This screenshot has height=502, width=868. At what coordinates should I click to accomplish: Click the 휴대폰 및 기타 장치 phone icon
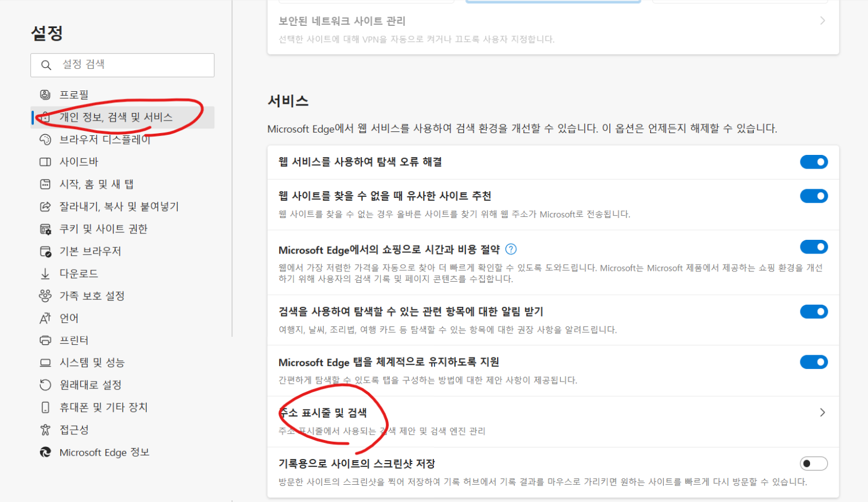point(45,407)
